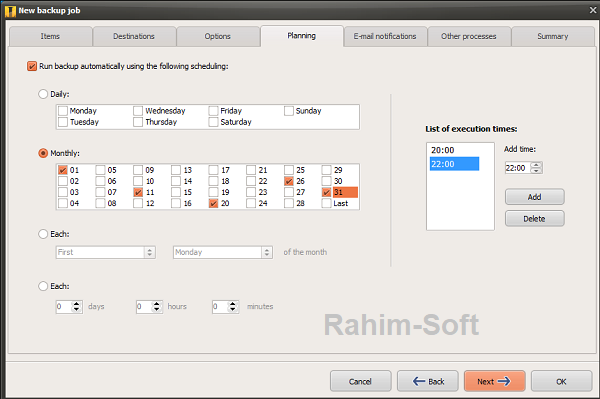Viewport: 600px width, 399px height.
Task: Check the Last day checkbox
Action: [326, 203]
